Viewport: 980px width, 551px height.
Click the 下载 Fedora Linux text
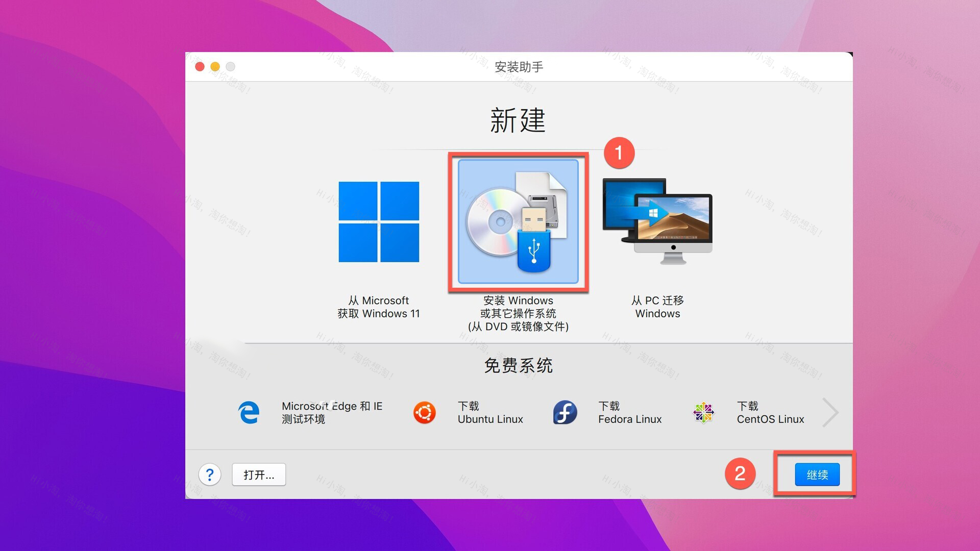630,412
